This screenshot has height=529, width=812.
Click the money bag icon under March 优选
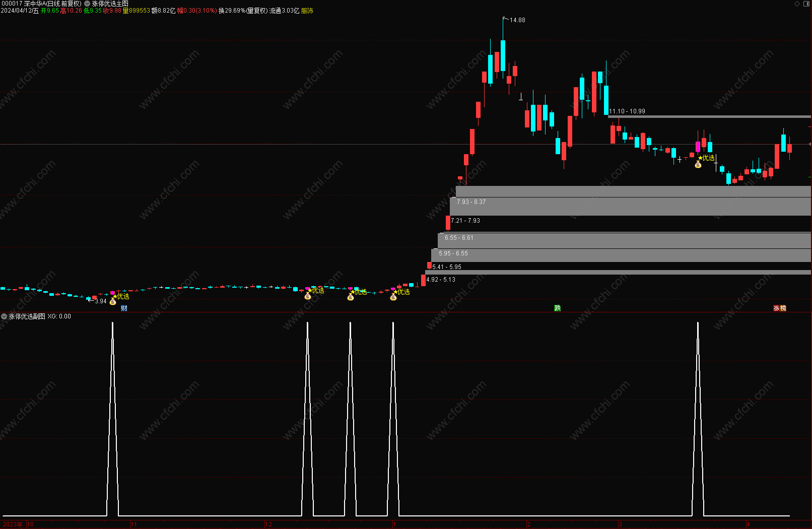click(698, 164)
